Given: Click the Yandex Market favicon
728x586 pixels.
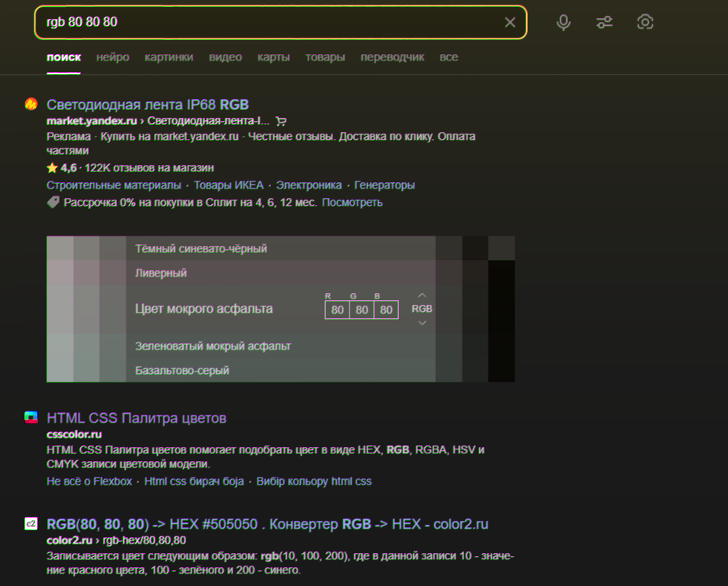Looking at the screenshot, I should pyautogui.click(x=31, y=104).
